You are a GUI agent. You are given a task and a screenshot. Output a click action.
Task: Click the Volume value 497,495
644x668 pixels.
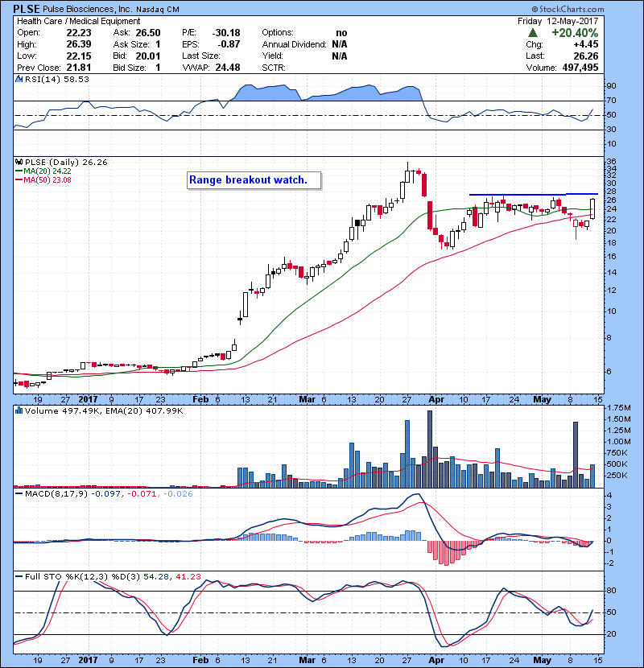pyautogui.click(x=580, y=68)
